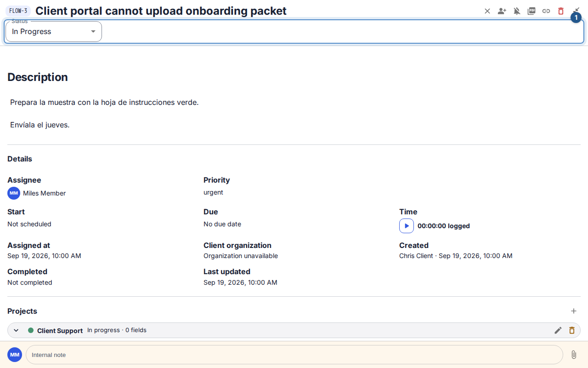The image size is (588, 368).
Task: Click 'Organization unavailable' under Client organization
Action: coord(241,256)
